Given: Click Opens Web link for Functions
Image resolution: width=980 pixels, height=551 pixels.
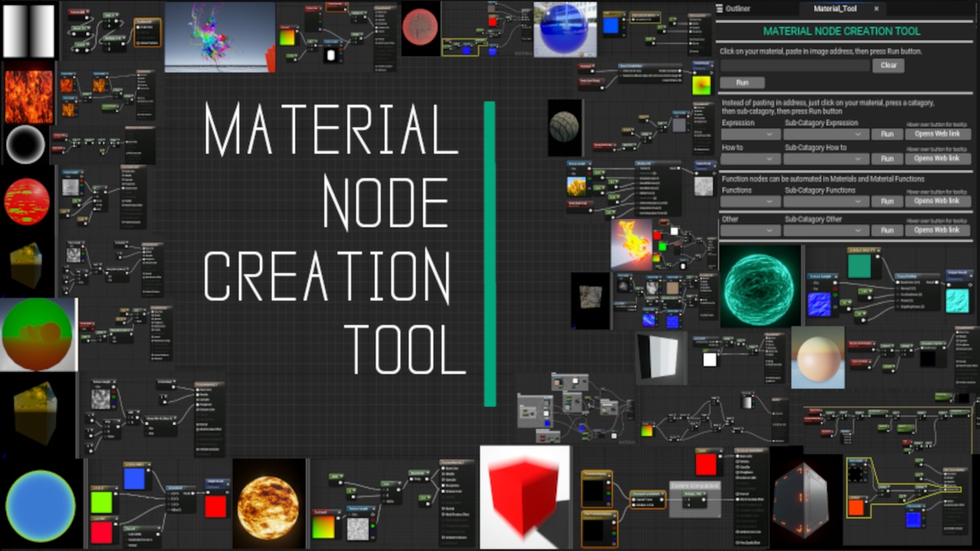Looking at the screenshot, I should pyautogui.click(x=938, y=201).
